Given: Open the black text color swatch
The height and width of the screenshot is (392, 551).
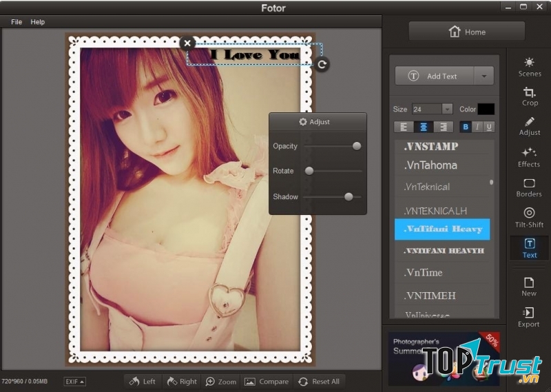Looking at the screenshot, I should [x=486, y=109].
